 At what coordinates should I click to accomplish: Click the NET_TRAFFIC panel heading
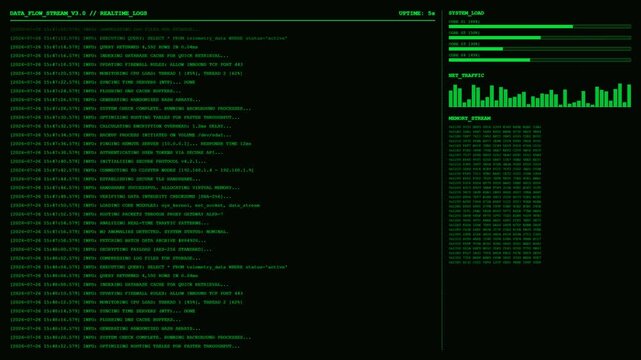[466, 76]
